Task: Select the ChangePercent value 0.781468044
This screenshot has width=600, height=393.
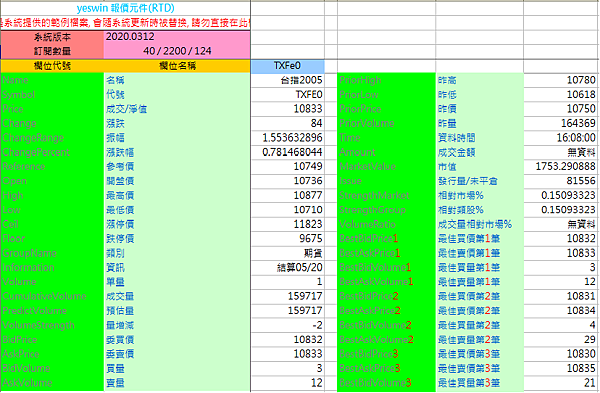Action: [x=288, y=152]
